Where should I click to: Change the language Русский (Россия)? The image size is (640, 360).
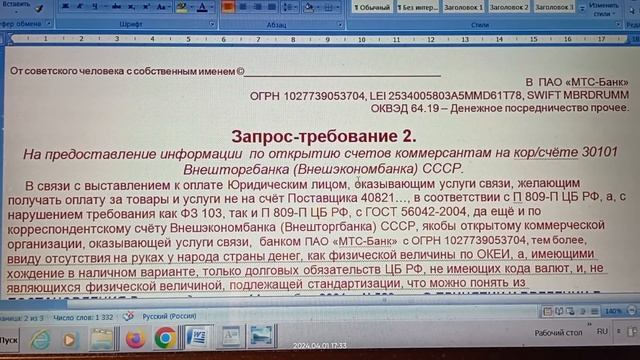169,316
